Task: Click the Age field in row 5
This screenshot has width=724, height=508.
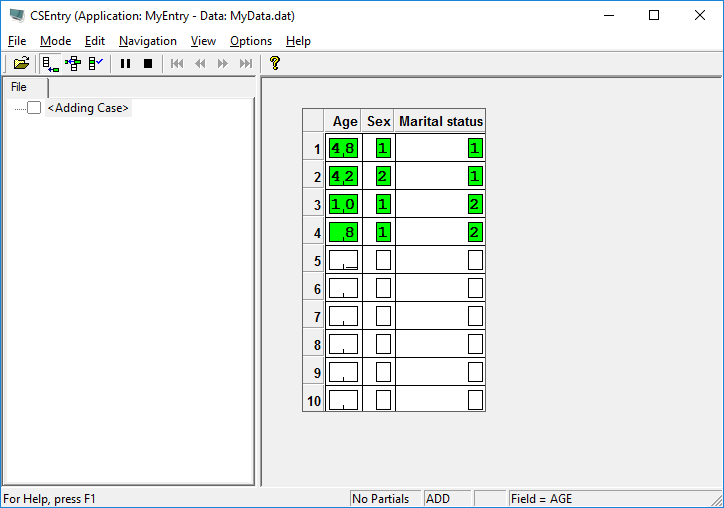Action: pos(343,260)
